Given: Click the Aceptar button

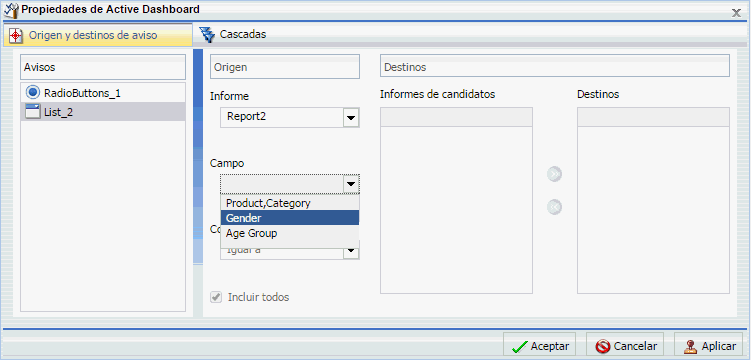Looking at the screenshot, I should [x=539, y=346].
